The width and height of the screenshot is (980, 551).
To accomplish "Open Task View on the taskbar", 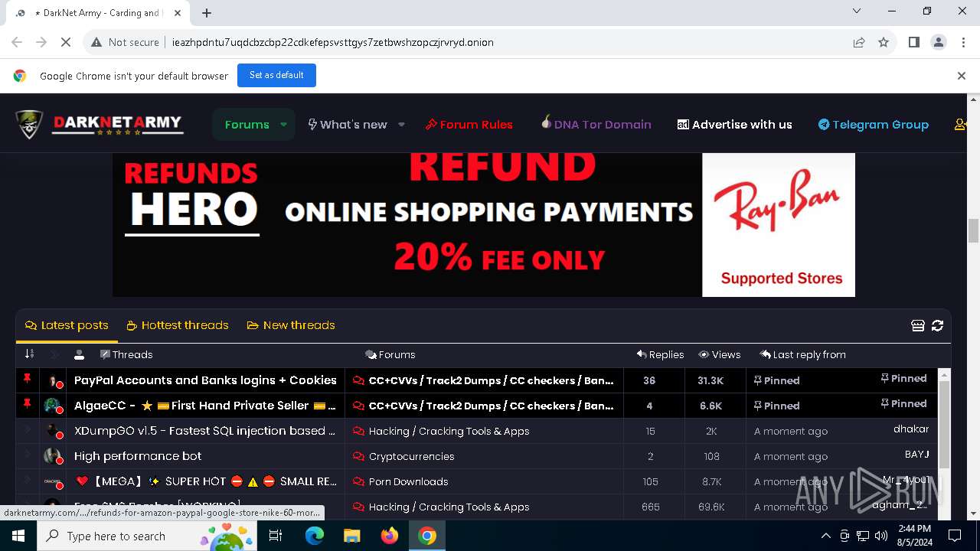I will click(x=276, y=536).
